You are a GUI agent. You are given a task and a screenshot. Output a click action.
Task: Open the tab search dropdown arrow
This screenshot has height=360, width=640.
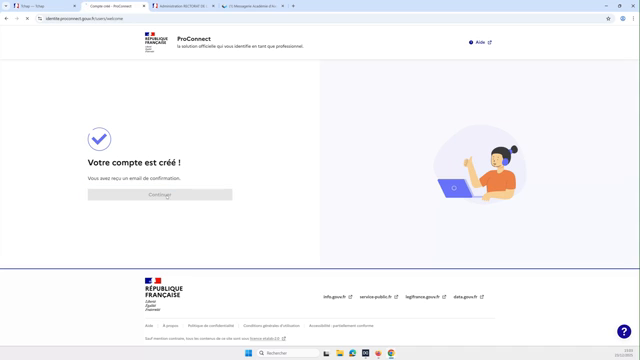[x=6, y=6]
